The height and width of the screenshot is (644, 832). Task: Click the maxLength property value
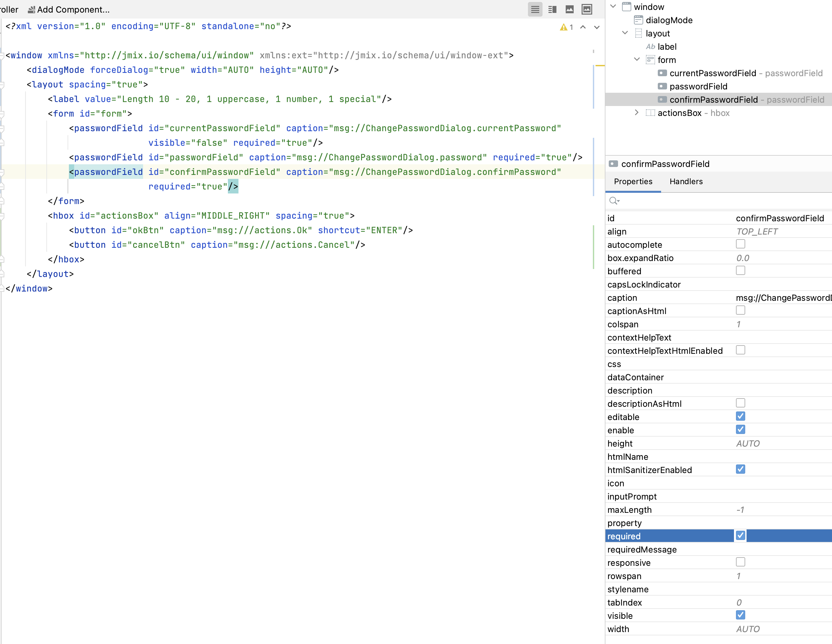point(740,510)
